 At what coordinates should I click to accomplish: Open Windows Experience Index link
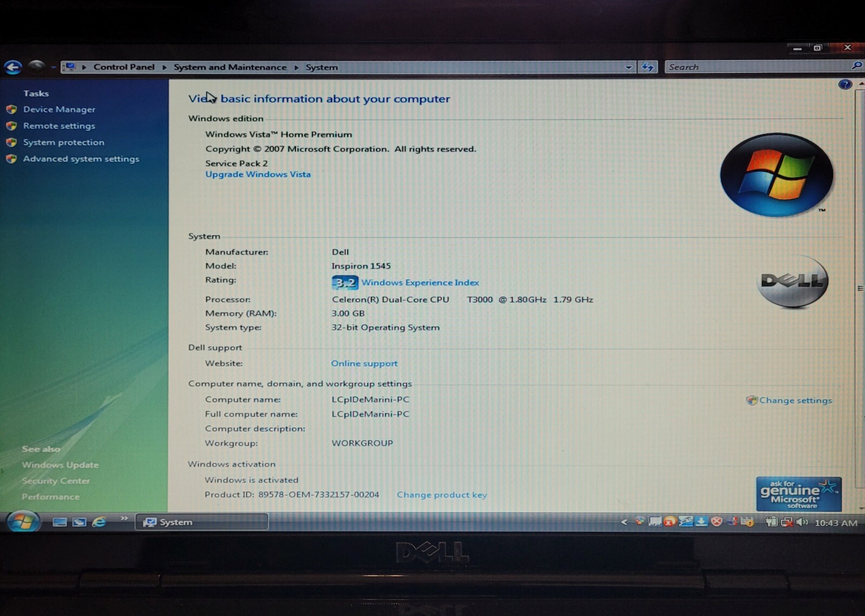(420, 283)
